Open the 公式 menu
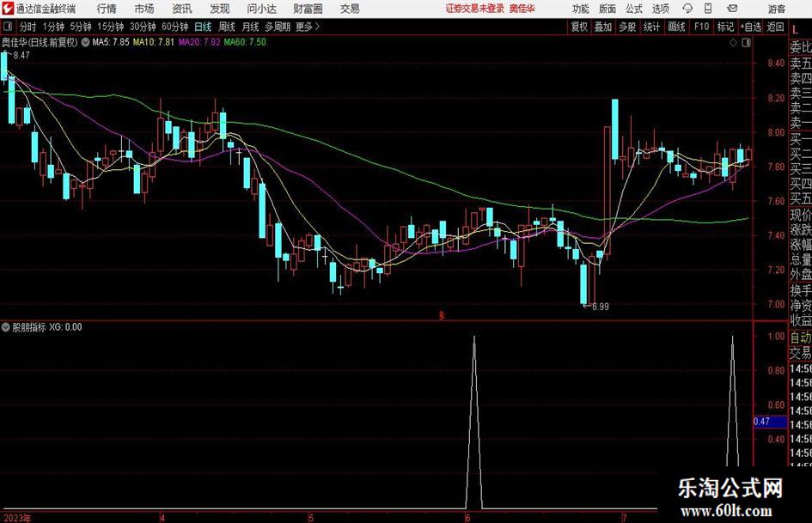The image size is (812, 523). pos(634,9)
